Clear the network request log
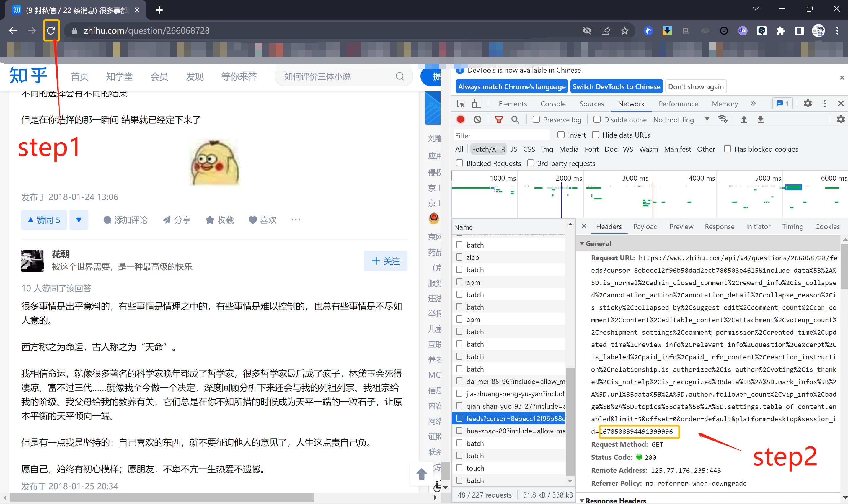The width and height of the screenshot is (848, 504). point(478,120)
